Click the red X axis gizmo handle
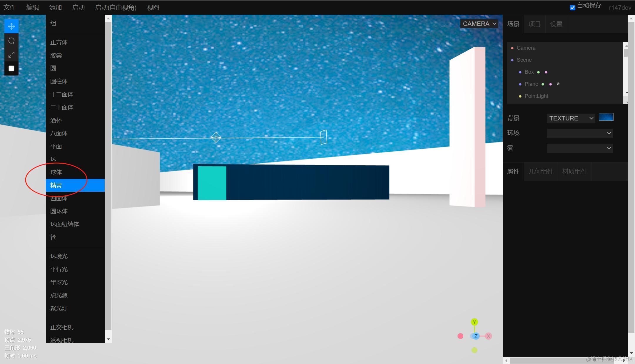The image size is (635, 364). 488,336
